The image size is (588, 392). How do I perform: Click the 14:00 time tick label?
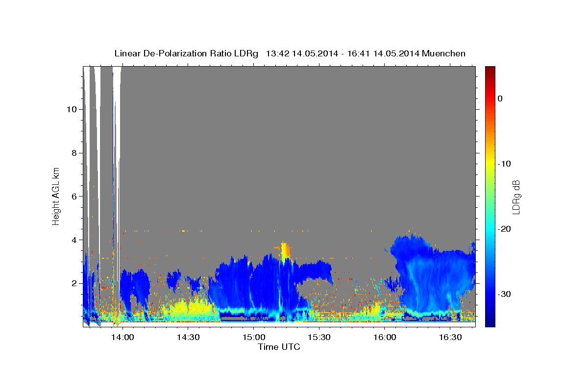[x=122, y=337]
